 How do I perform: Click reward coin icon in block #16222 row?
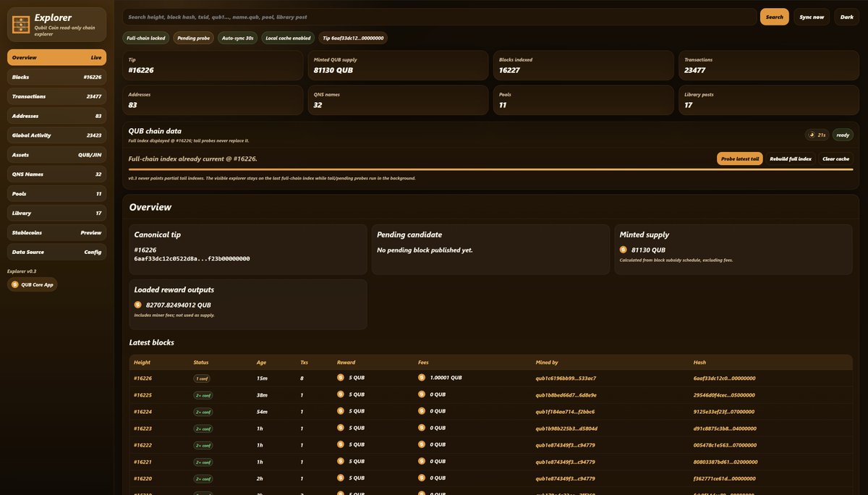(341, 444)
